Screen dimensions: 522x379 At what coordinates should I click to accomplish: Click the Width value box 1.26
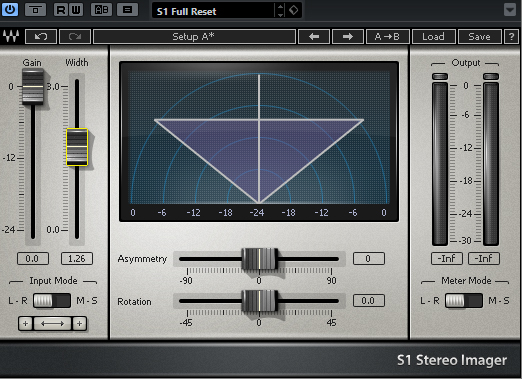pyautogui.click(x=77, y=259)
